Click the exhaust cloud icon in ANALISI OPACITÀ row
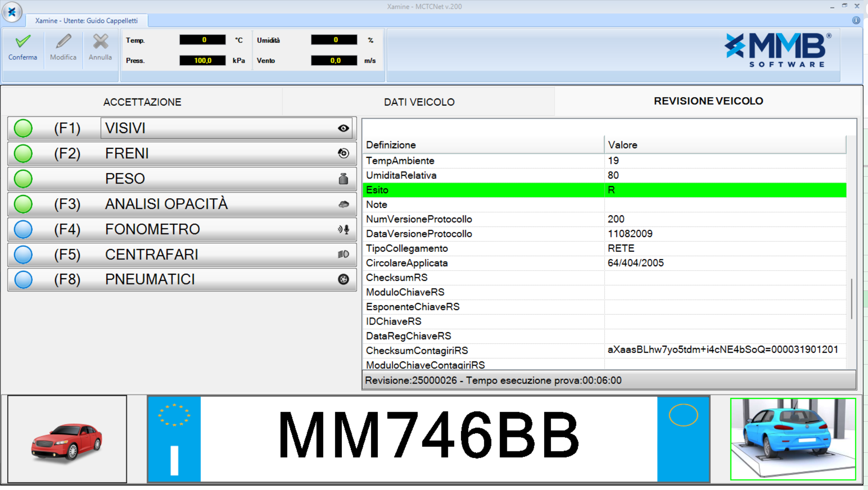The width and height of the screenshot is (868, 490). [343, 205]
